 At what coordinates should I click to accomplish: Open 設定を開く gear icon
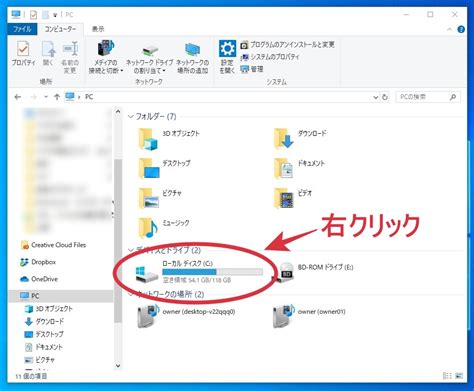[227, 49]
